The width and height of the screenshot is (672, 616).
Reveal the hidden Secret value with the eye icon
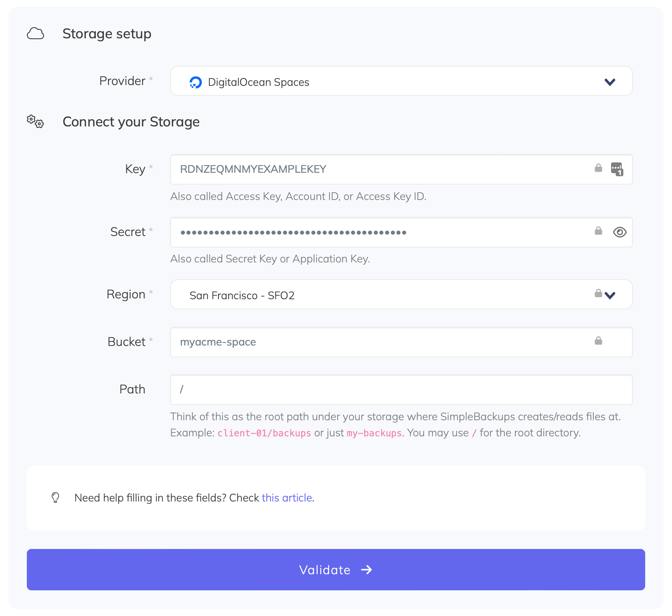point(620,232)
